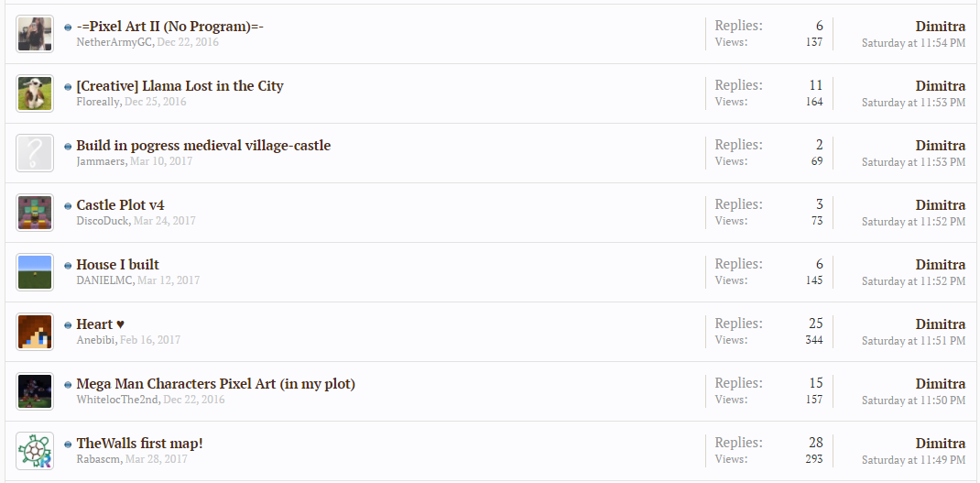Click unread dot next to House I built

(x=68, y=266)
